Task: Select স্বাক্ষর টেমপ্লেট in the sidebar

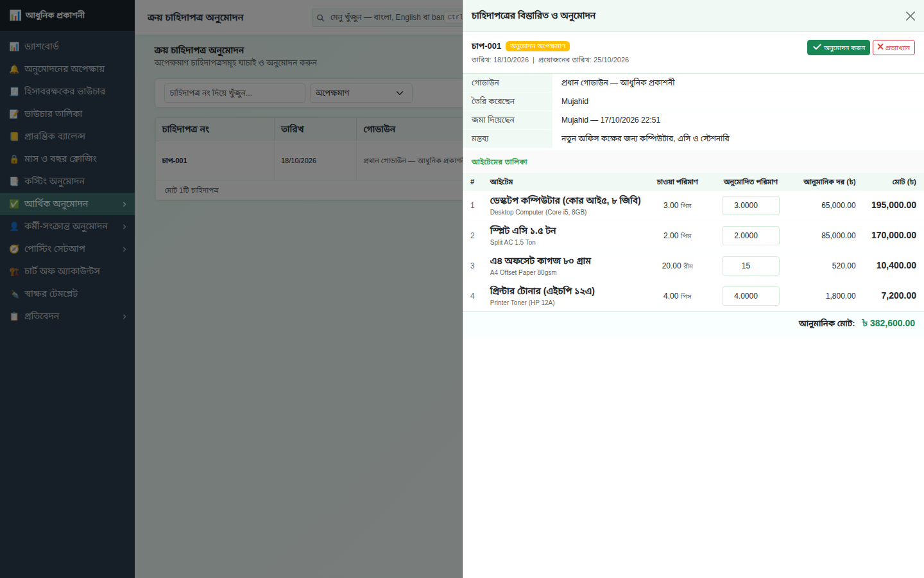Action: pos(67,293)
